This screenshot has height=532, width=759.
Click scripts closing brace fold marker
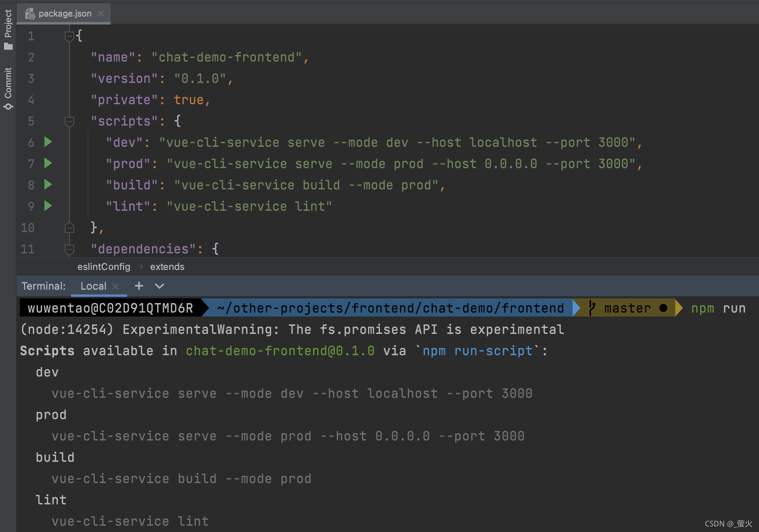[x=69, y=228]
